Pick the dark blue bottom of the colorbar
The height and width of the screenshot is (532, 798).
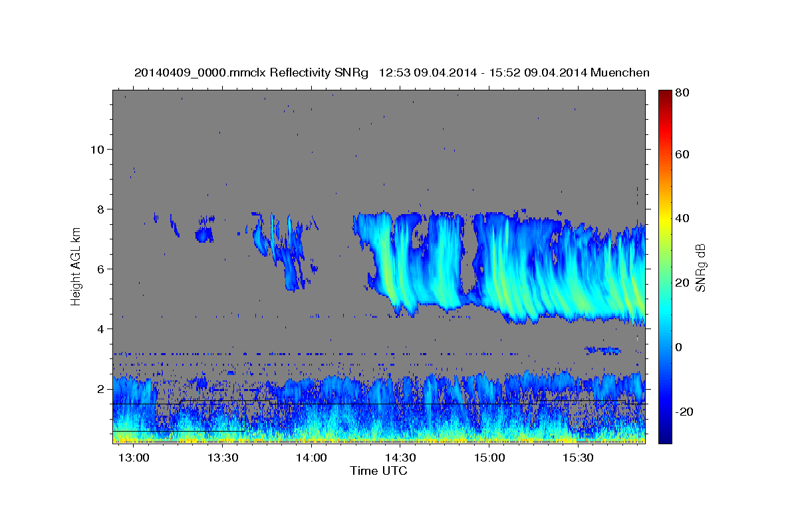pyautogui.click(x=665, y=438)
